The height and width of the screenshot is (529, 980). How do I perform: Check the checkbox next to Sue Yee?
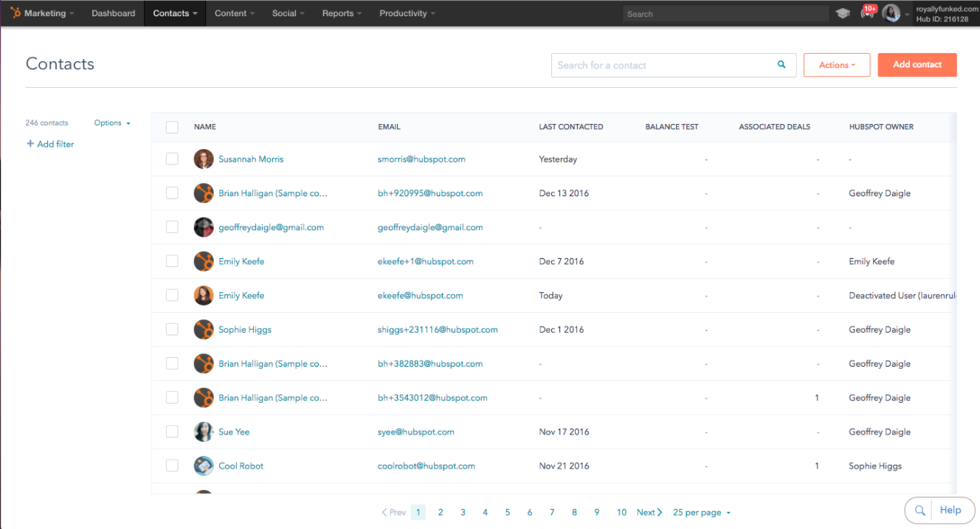click(x=172, y=432)
